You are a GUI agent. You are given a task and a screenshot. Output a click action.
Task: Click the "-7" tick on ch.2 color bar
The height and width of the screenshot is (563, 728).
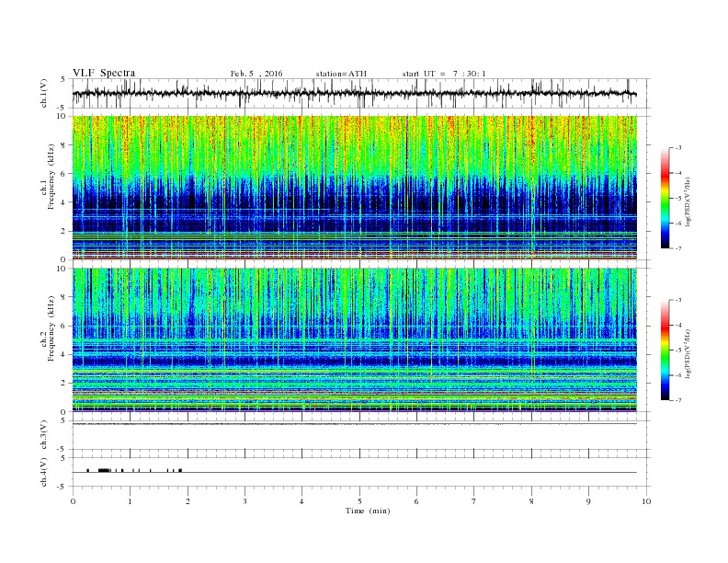(x=678, y=400)
